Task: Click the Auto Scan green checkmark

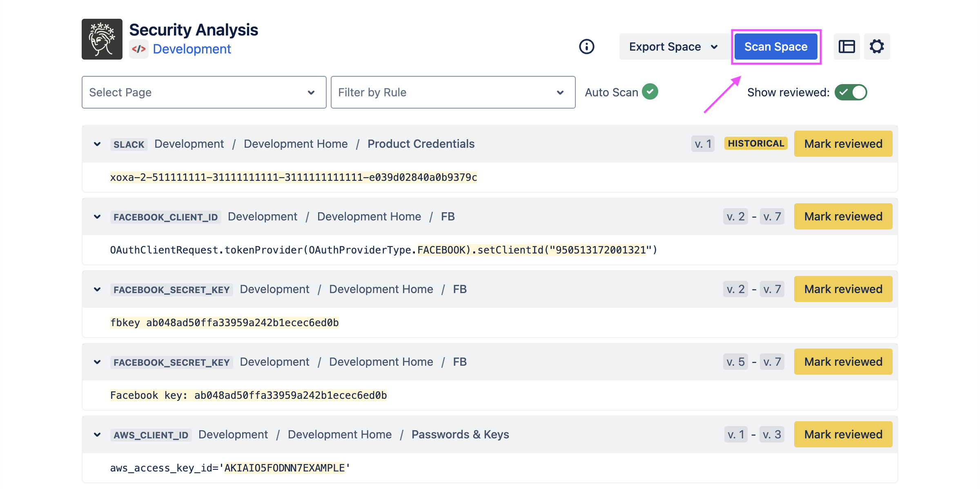Action: (650, 92)
